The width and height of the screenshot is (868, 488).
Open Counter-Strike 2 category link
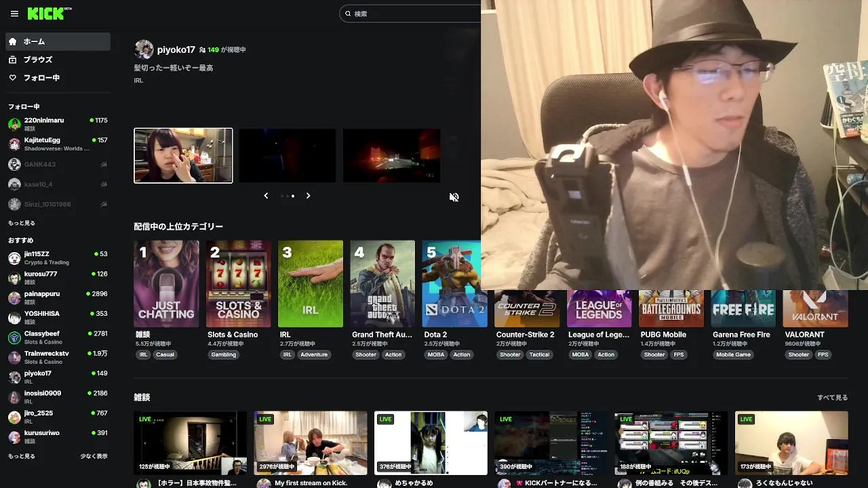(x=525, y=335)
